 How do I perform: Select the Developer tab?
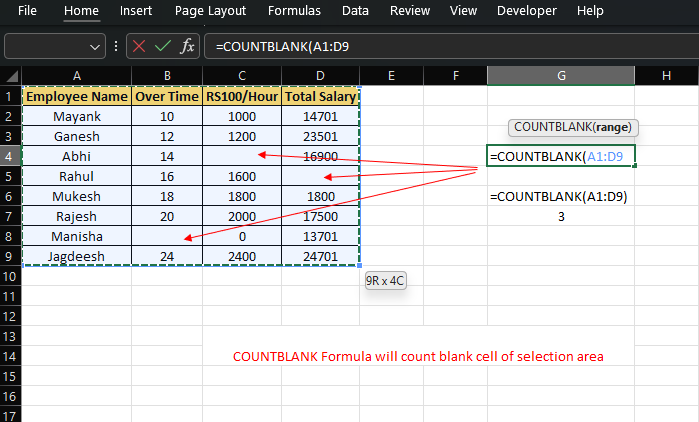pyautogui.click(x=526, y=11)
